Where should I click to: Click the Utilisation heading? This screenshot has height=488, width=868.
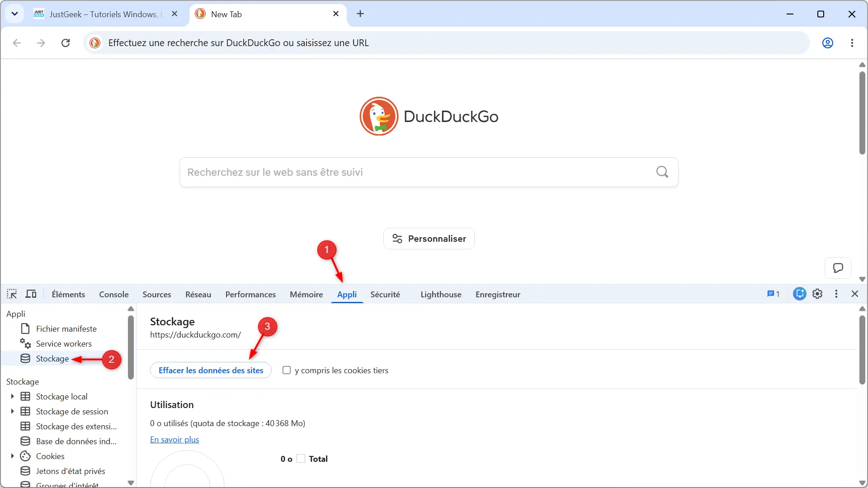tap(172, 404)
